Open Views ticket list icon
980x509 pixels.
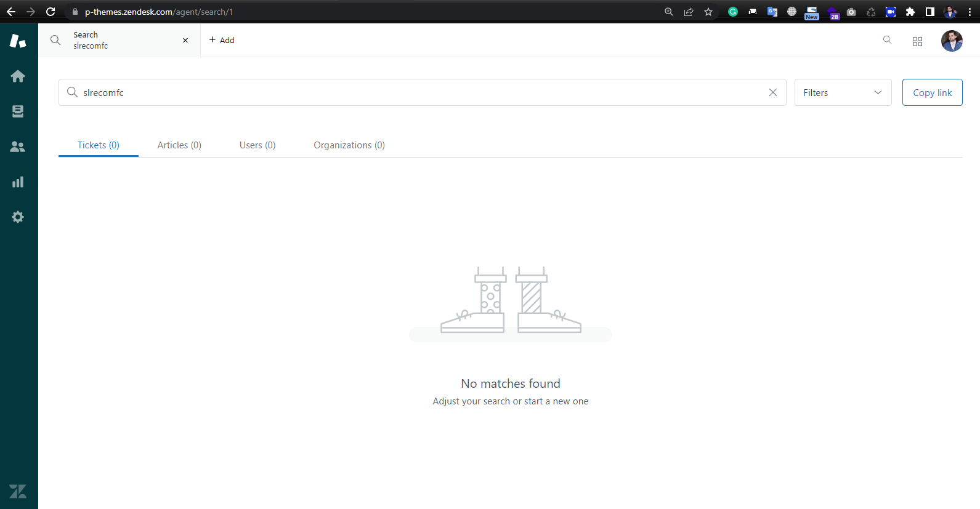tap(18, 111)
